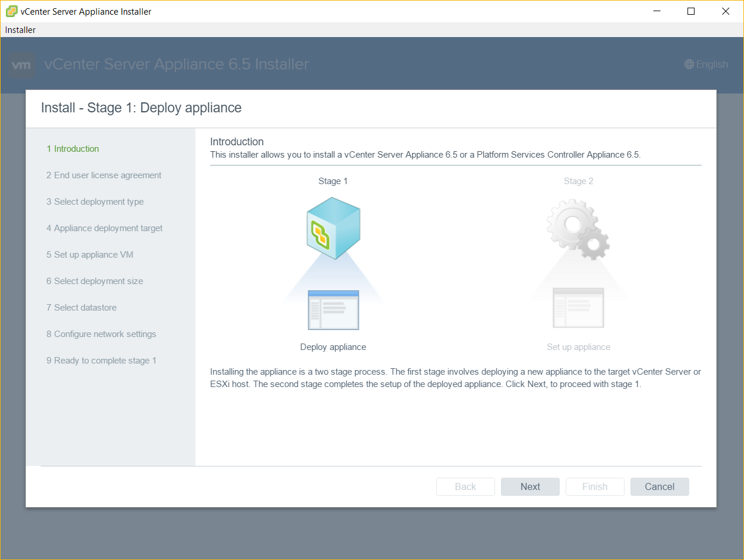Go to step 8 Configure network settings

[101, 334]
